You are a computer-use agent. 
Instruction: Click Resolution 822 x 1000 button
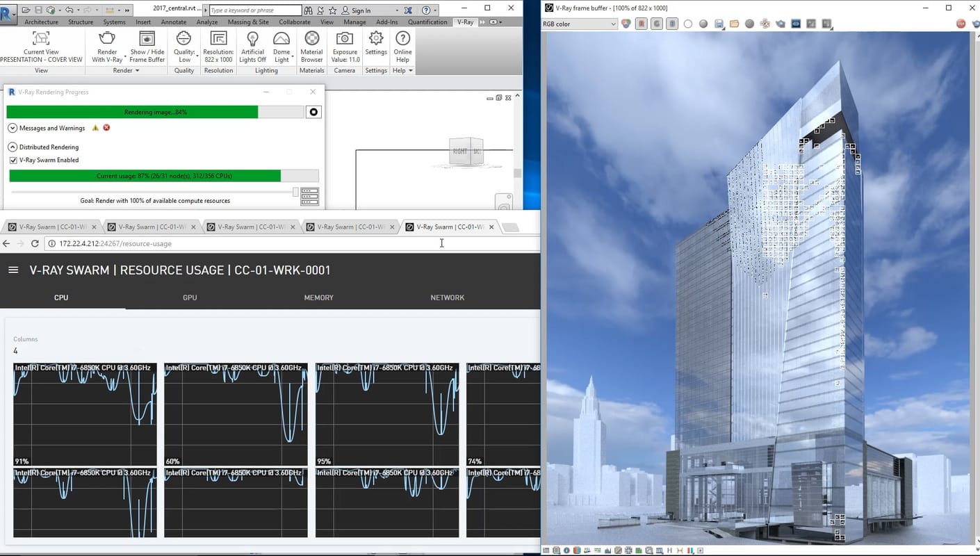point(218,47)
